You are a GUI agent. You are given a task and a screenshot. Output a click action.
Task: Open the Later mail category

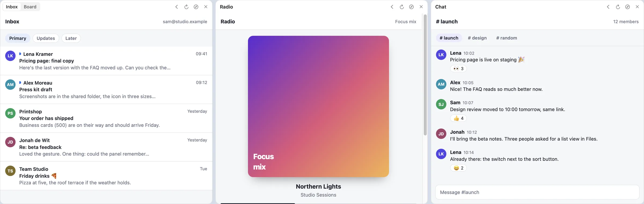(x=71, y=38)
